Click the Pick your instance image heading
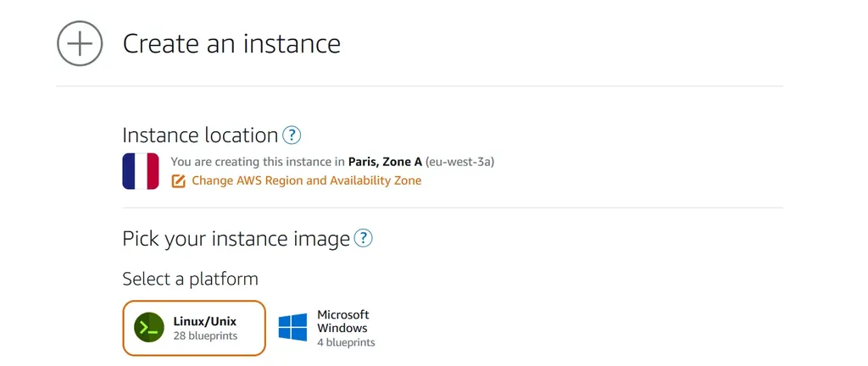Screen dimensions: 868x366 [x=236, y=239]
